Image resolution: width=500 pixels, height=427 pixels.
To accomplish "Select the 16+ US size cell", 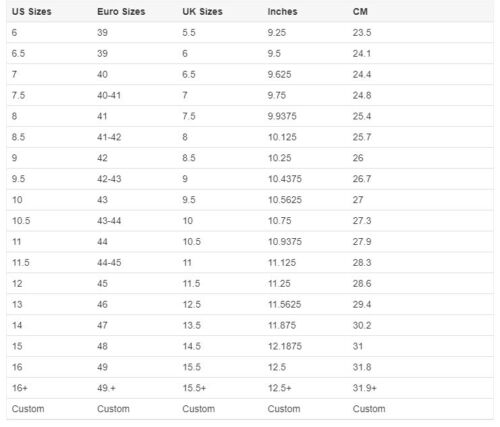I will [20, 388].
